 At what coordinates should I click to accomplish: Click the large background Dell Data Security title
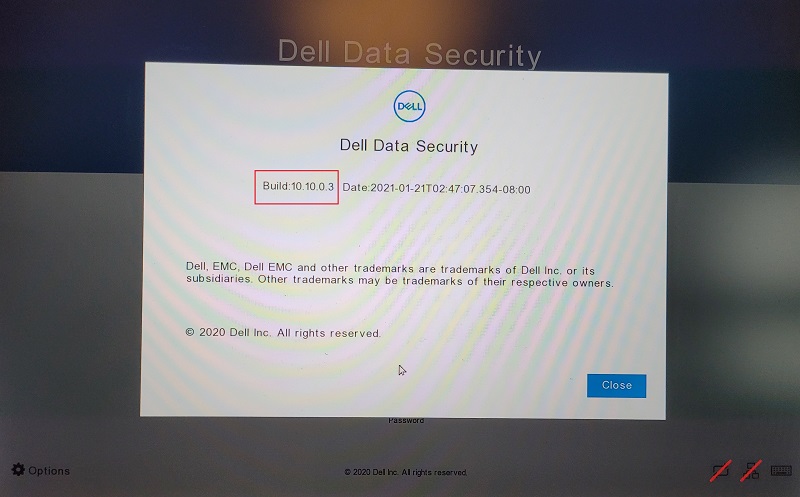click(409, 54)
